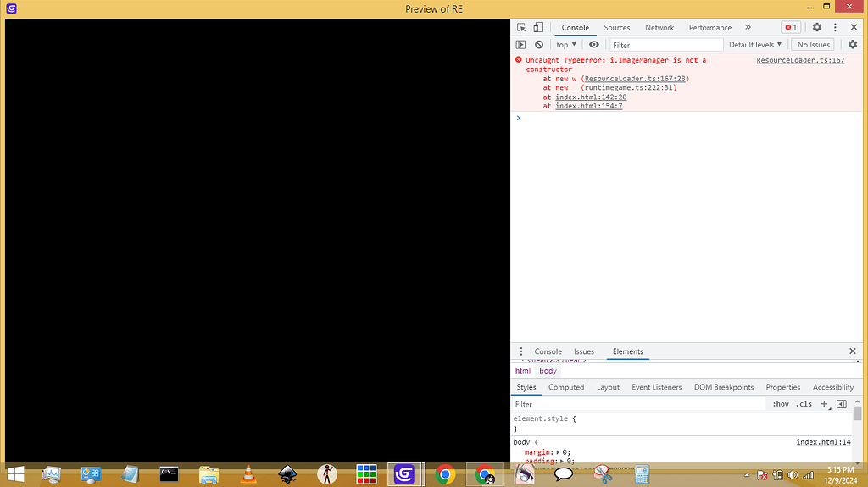Open the Default levels dropdown
The image size is (868, 487).
[755, 45]
